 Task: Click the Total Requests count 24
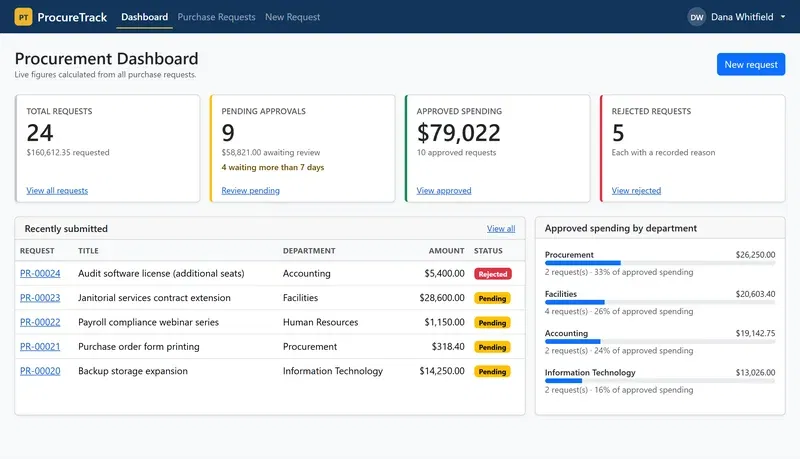[40, 133]
